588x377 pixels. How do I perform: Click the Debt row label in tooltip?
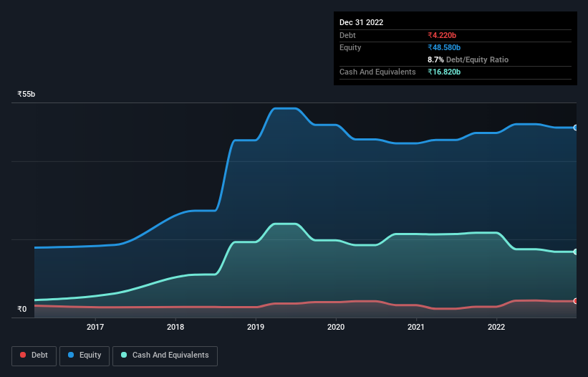(x=347, y=35)
